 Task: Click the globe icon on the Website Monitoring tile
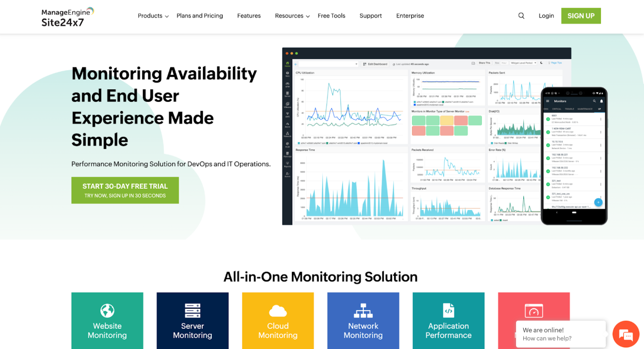click(107, 311)
